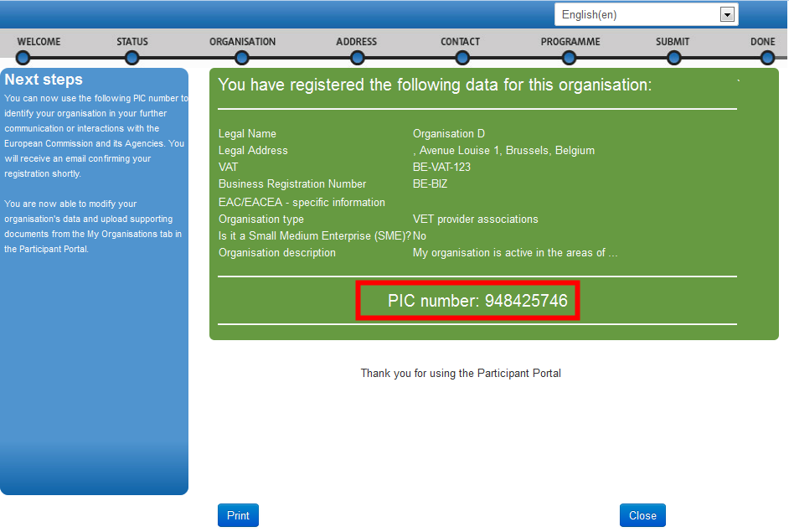The height and width of the screenshot is (532, 789).
Task: Click the Legal Name value Organisation D
Action: click(x=449, y=133)
